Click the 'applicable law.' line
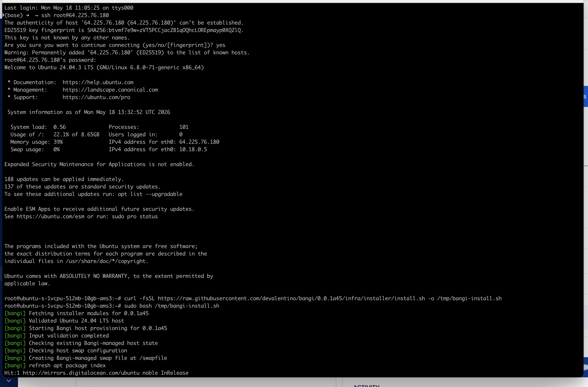Viewport: 588px width, 387px height. coord(27,284)
